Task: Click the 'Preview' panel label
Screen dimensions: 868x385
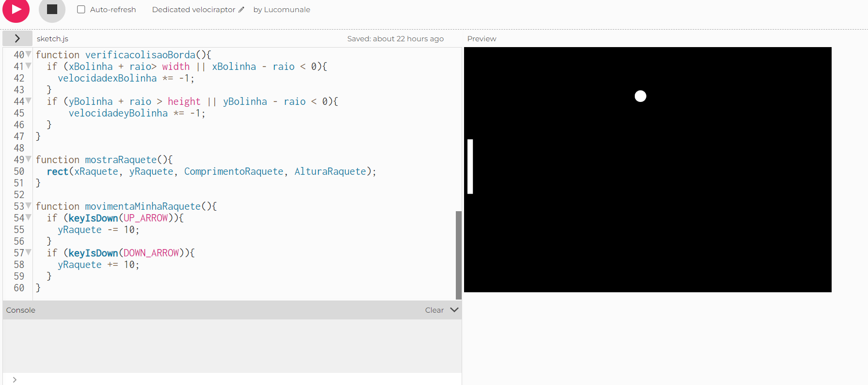Action: [x=482, y=39]
